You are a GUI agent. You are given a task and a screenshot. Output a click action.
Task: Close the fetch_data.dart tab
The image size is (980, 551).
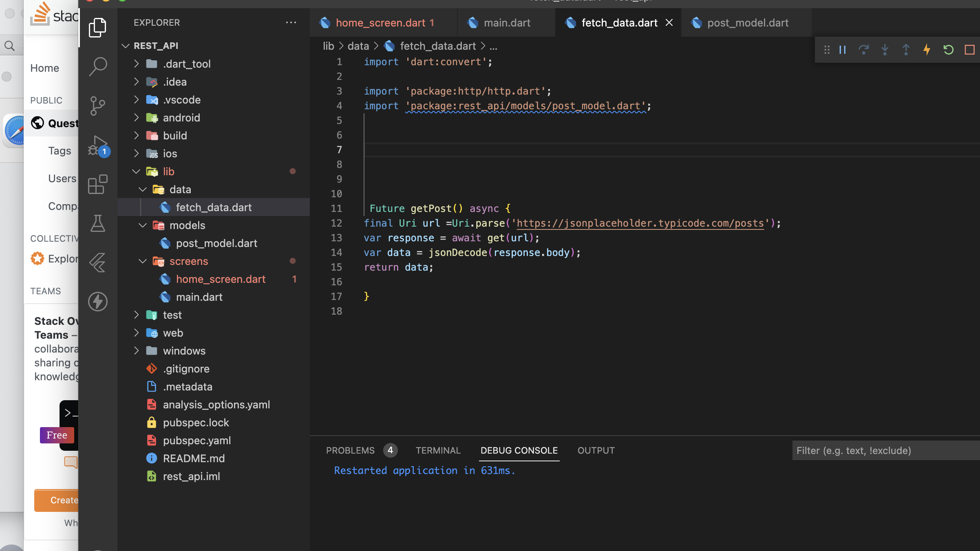pos(669,22)
